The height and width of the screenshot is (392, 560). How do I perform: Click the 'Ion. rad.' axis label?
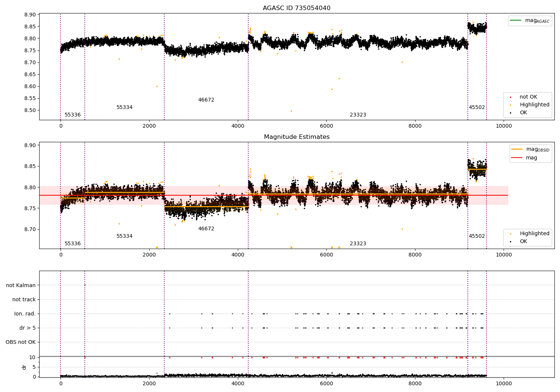(x=25, y=314)
